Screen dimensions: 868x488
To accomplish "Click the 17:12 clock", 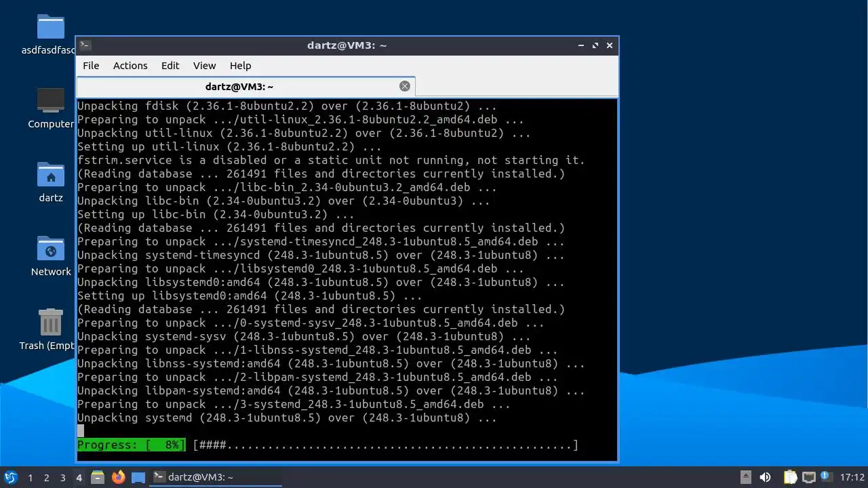I will point(852,477).
